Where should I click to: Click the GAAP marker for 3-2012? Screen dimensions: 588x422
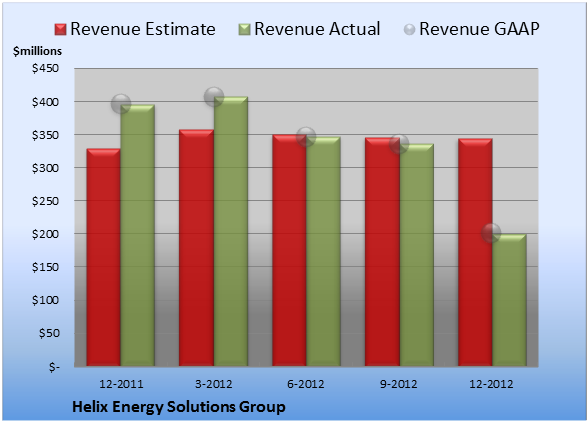point(214,97)
